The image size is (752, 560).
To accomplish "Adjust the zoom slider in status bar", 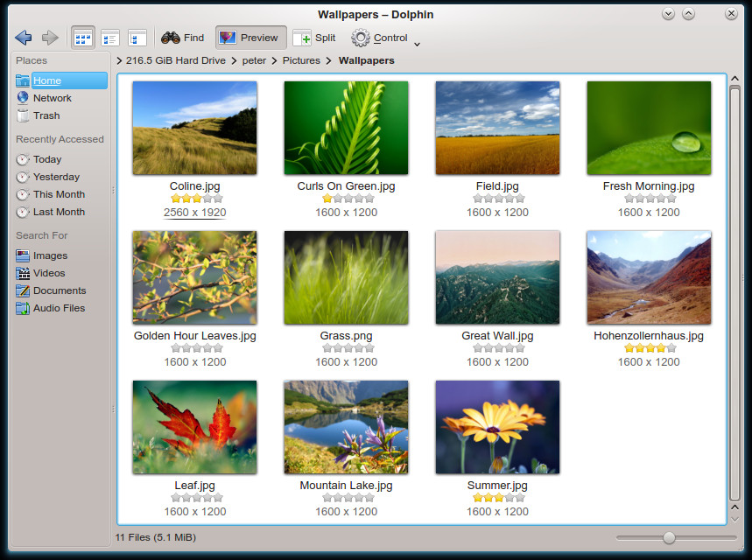I will [669, 537].
